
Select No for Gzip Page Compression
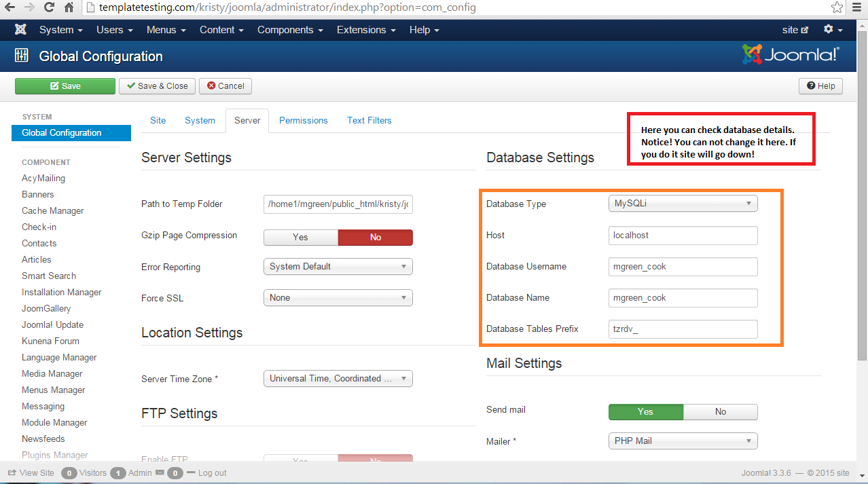click(375, 237)
